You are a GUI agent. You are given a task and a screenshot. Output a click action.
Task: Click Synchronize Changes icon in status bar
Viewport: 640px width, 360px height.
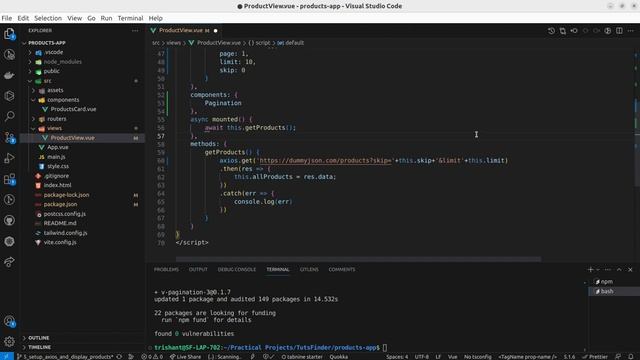coord(119,357)
